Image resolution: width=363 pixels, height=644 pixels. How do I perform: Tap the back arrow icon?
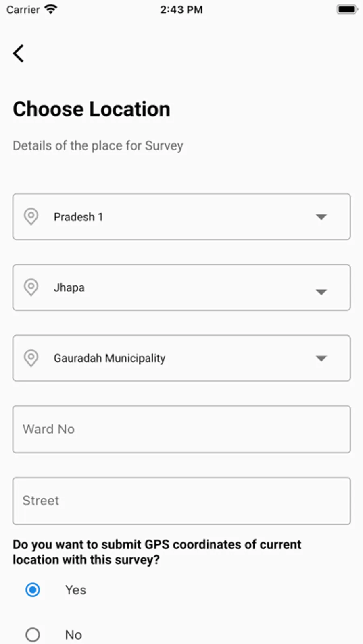coord(19,53)
